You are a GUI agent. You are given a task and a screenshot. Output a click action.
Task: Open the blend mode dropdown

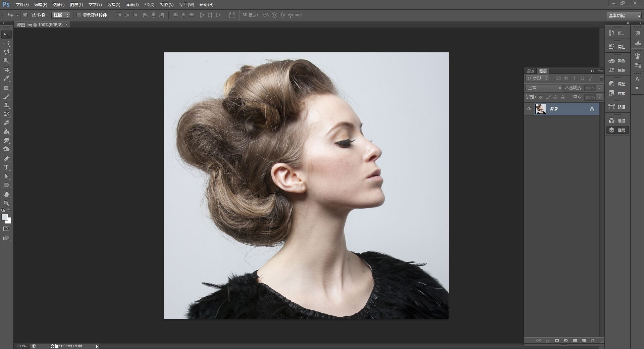point(543,88)
